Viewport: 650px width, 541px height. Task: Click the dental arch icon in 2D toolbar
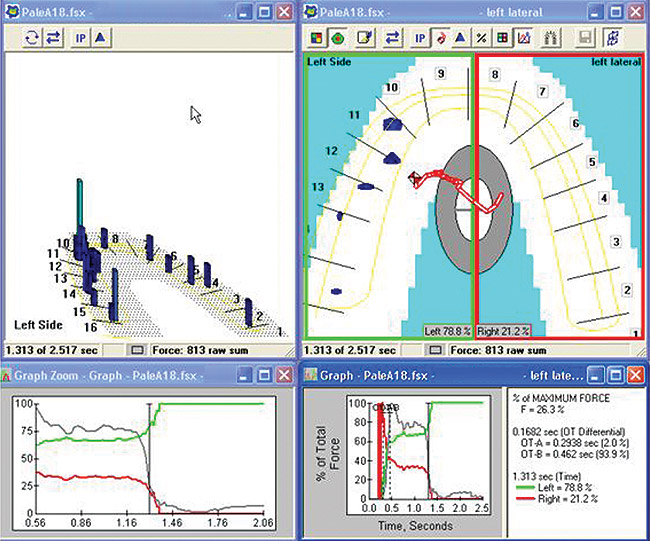pyautogui.click(x=548, y=38)
